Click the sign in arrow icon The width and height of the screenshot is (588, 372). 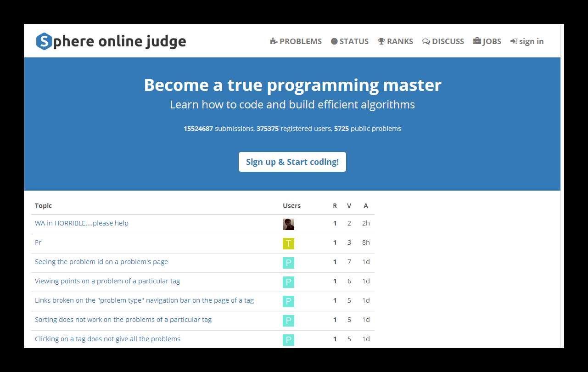(x=514, y=41)
